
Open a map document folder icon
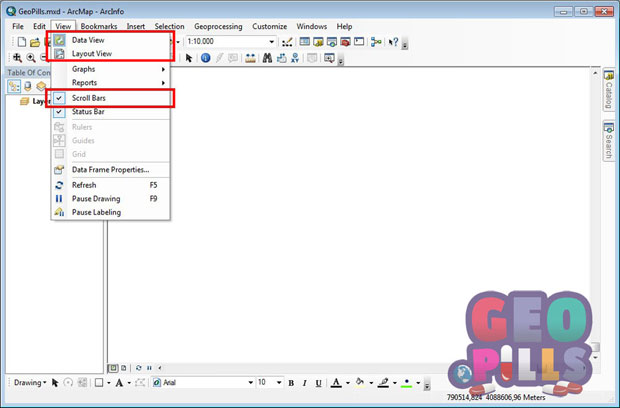tap(35, 42)
